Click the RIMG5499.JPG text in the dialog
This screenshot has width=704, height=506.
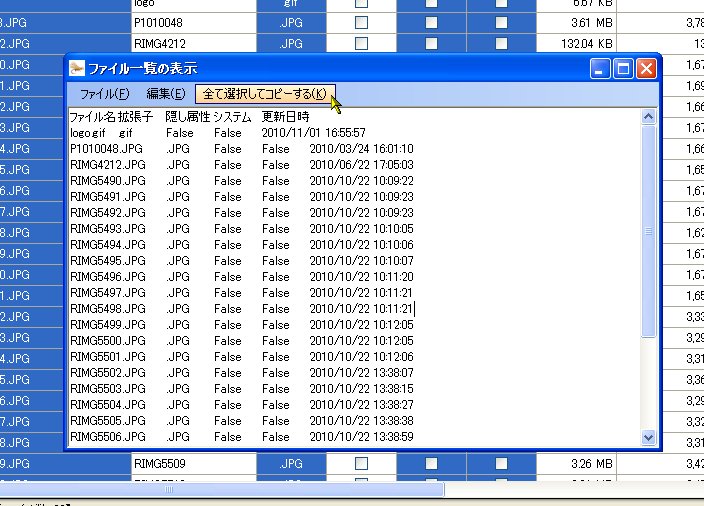click(x=108, y=325)
